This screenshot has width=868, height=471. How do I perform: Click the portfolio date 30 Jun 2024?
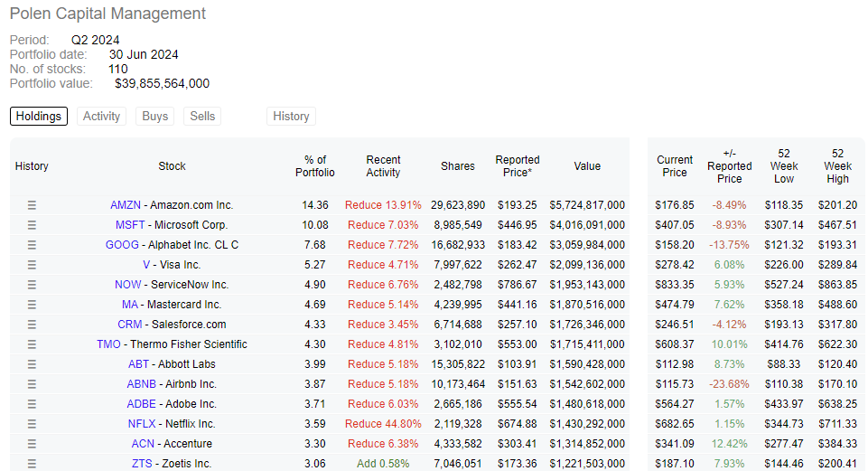pyautogui.click(x=144, y=55)
